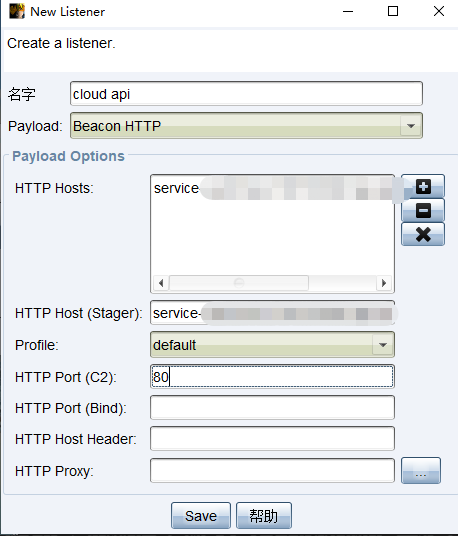
Task: Close the New Listener dialog
Action: point(439,11)
